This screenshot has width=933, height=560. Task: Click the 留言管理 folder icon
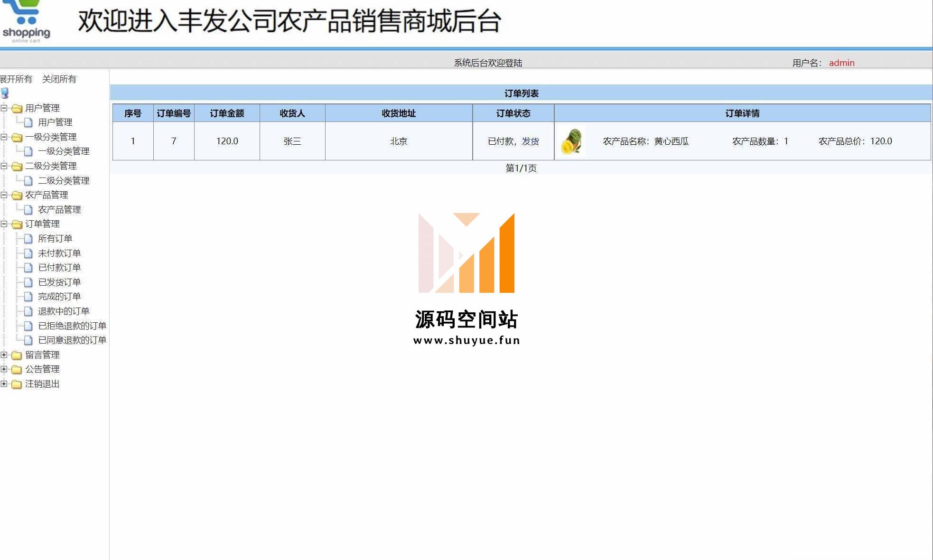tap(17, 355)
